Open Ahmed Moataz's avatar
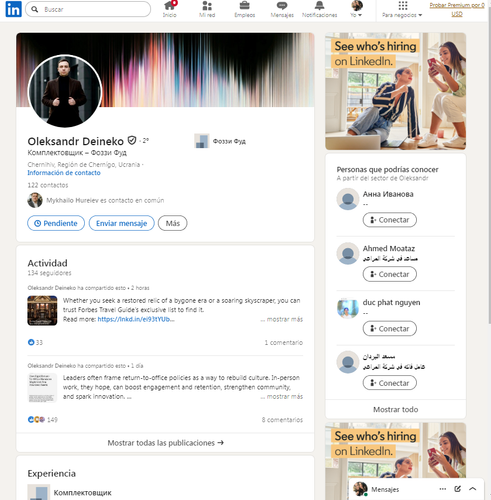 (348, 253)
